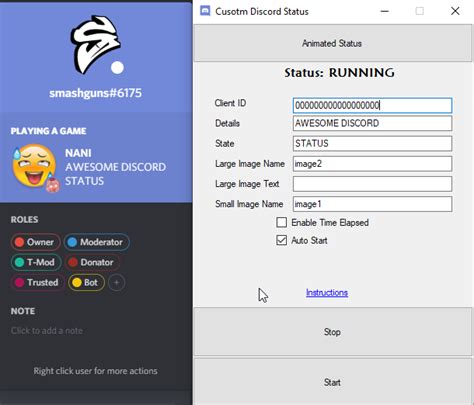
Task: Enable the Time Elapsed checkbox
Action: tap(282, 222)
